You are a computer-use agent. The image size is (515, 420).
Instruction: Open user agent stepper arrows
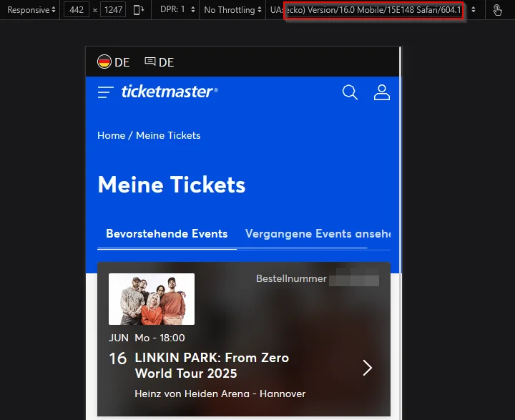pyautogui.click(x=474, y=9)
